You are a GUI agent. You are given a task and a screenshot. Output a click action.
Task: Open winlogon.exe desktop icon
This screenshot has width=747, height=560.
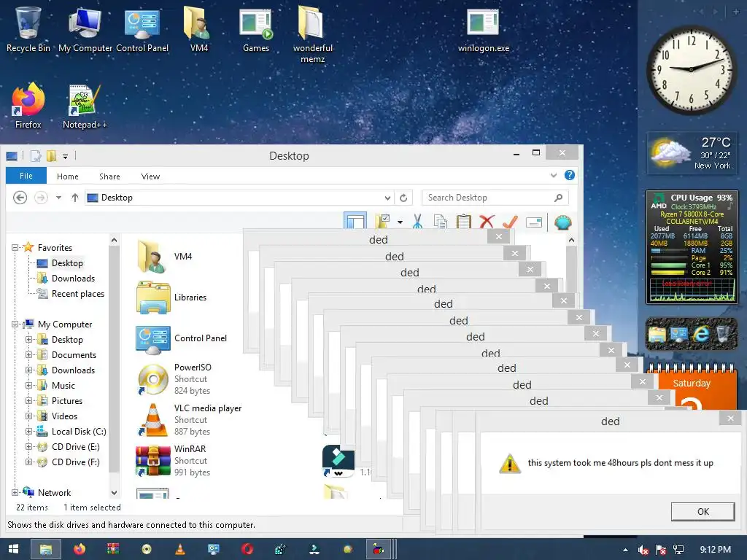(483, 30)
